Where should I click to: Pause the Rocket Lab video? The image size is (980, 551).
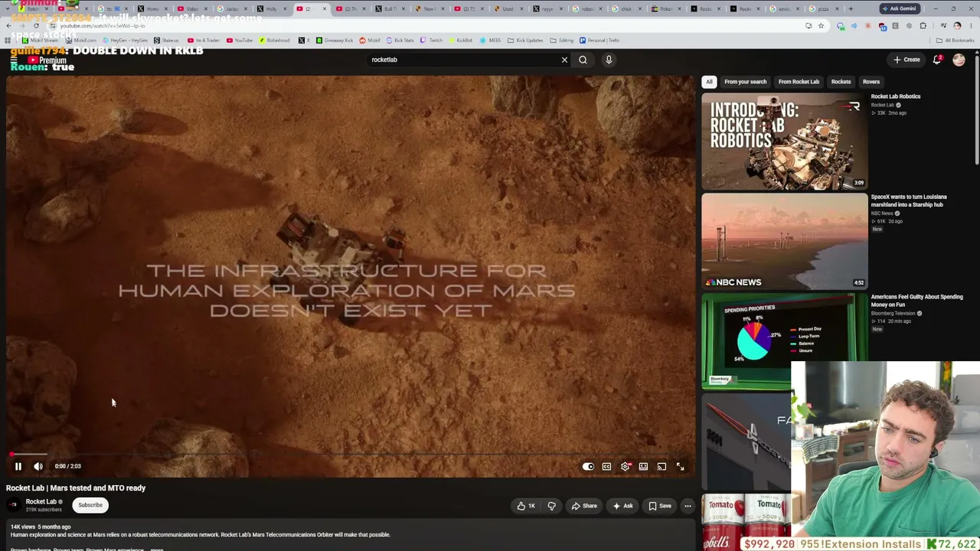tap(18, 466)
